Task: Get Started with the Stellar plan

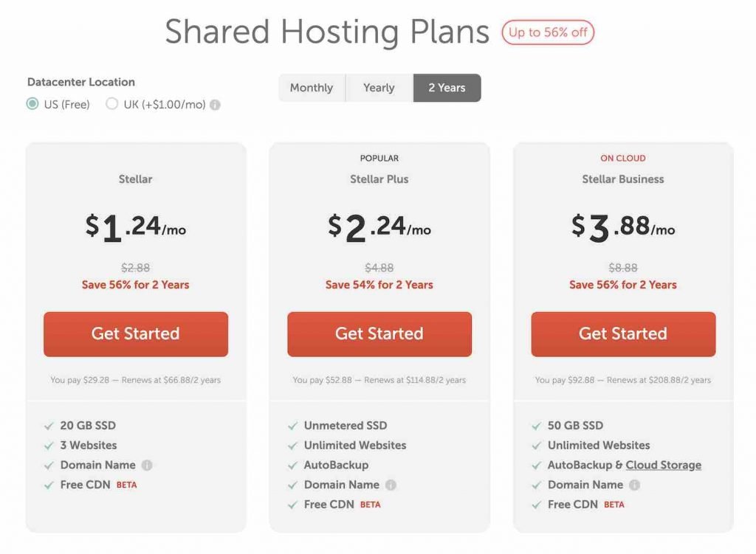Action: (136, 334)
